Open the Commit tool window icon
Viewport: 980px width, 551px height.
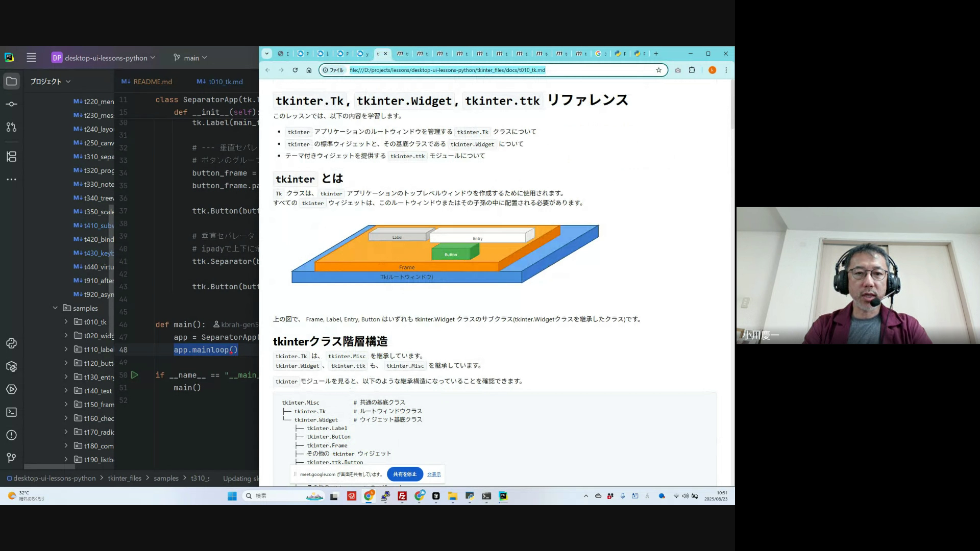pos(11,104)
